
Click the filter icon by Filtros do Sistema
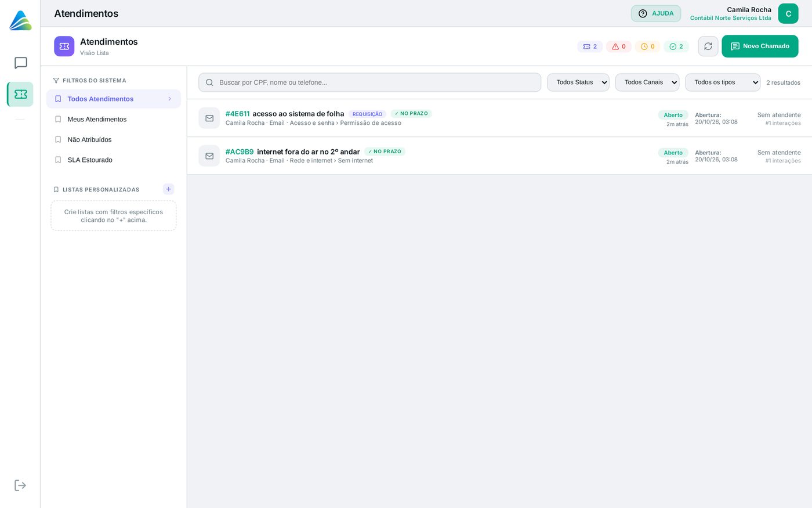(x=56, y=81)
